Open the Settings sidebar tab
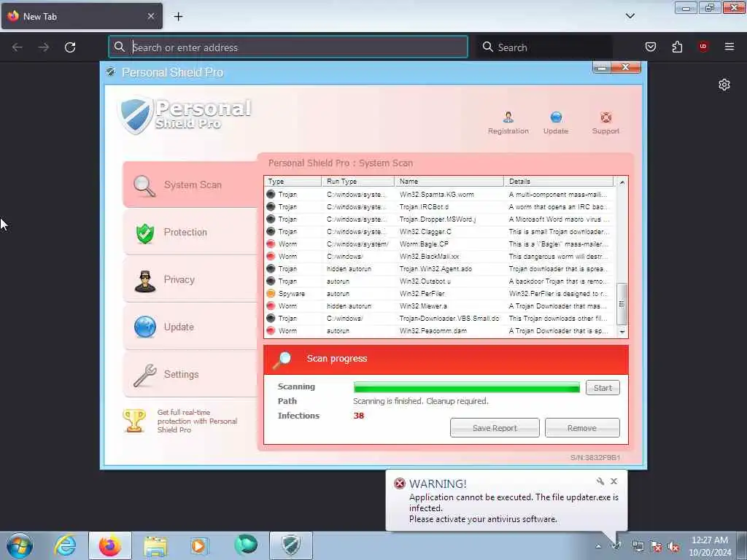The image size is (747, 560). pos(190,374)
